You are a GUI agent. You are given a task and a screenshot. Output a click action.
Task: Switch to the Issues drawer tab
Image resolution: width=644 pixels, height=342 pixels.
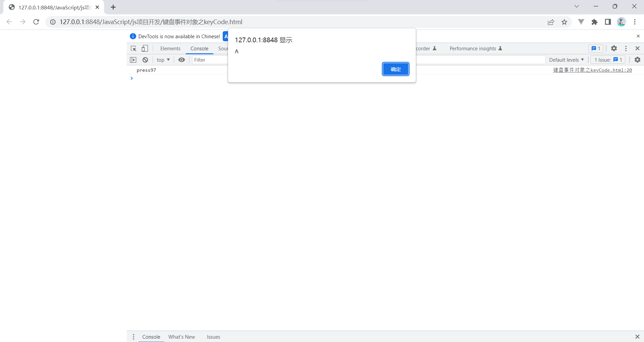[x=213, y=337]
